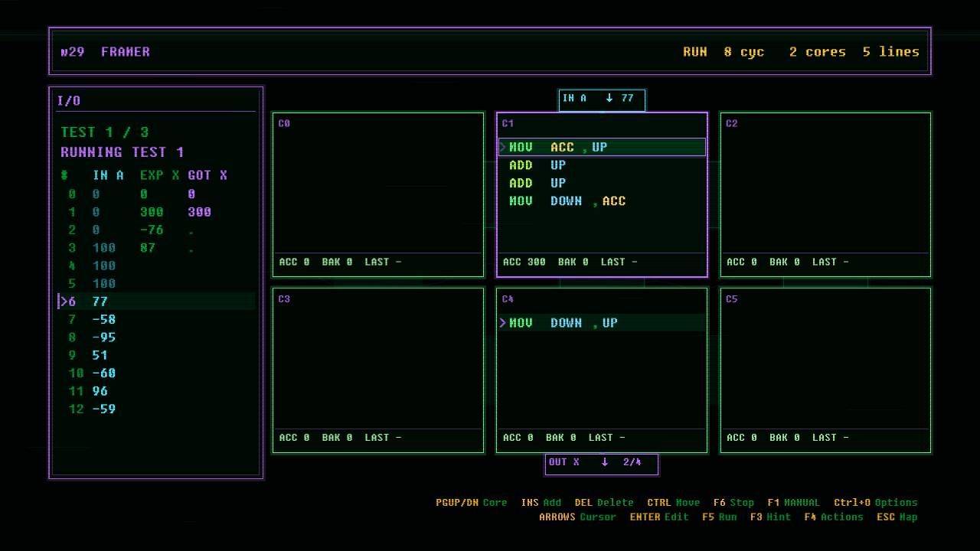980x551 pixels.
Task: Click the C4 core label
Action: [x=508, y=299]
